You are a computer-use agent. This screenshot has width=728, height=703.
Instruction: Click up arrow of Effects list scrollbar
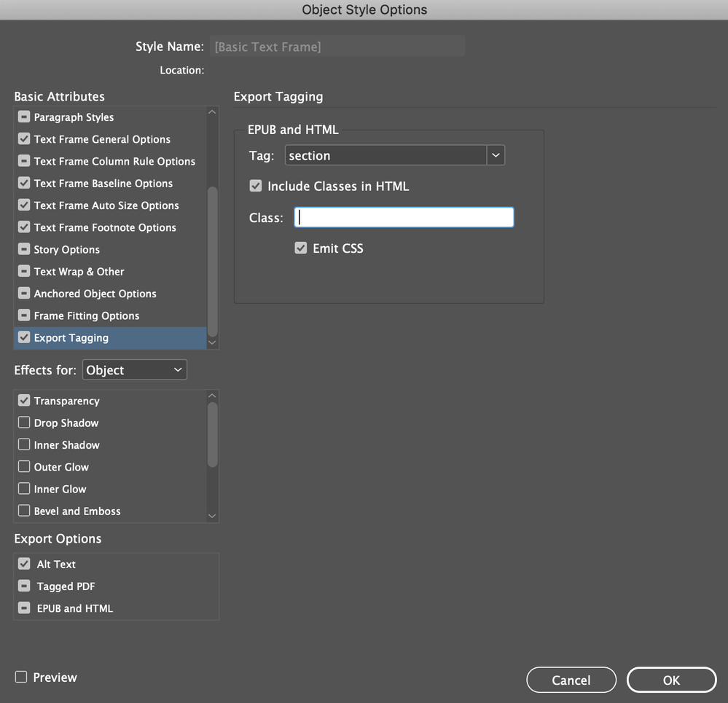click(212, 396)
